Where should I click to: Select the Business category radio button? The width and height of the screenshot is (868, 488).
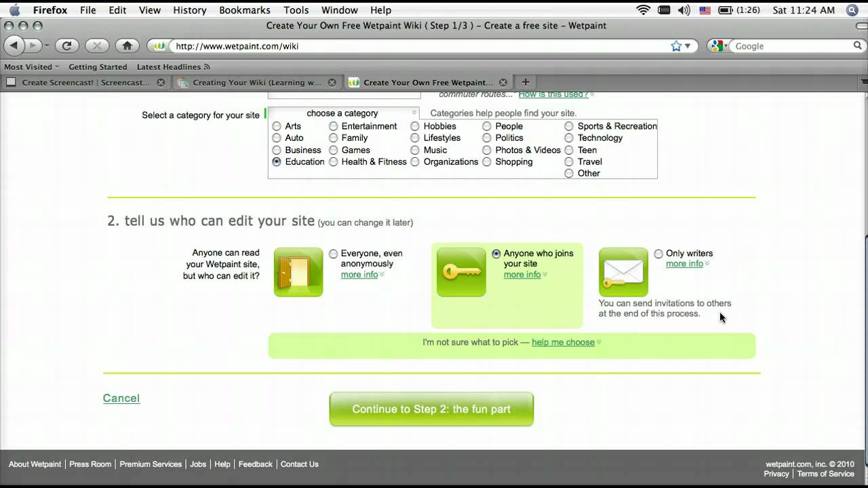pos(277,150)
